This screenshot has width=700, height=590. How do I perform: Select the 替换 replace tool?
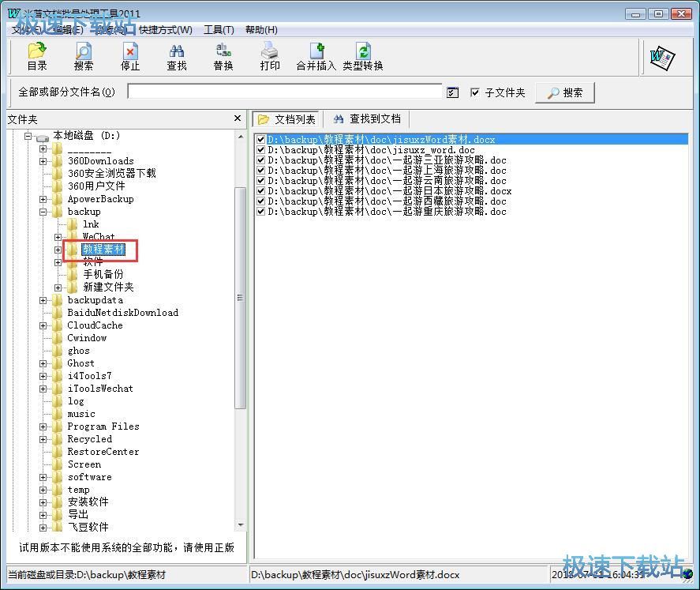coord(223,55)
